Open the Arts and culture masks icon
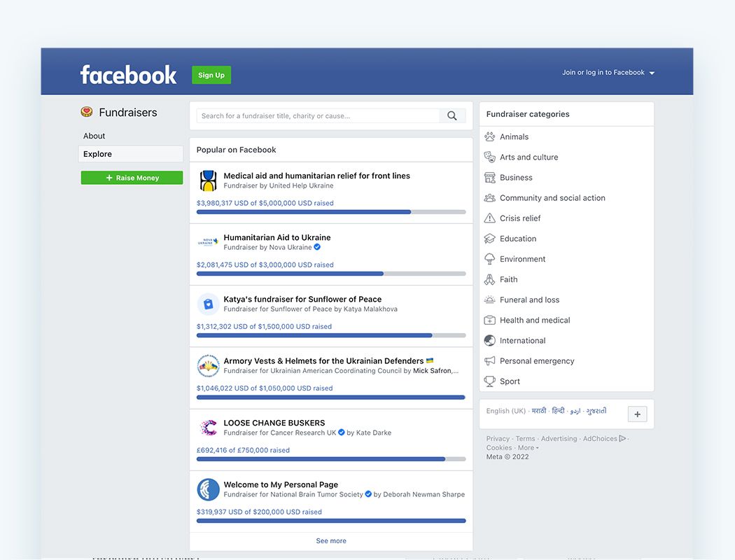The image size is (735, 560). coord(490,157)
